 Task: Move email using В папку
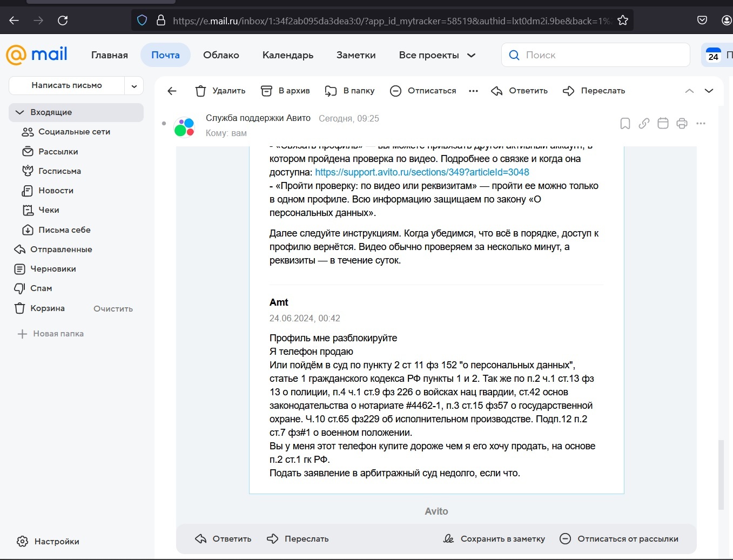(x=349, y=91)
